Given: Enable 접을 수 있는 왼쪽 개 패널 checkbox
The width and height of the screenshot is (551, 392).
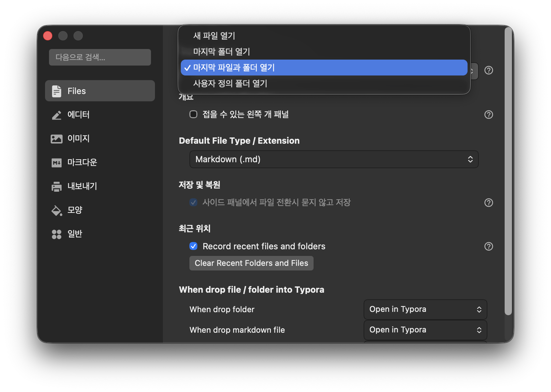Looking at the screenshot, I should click(x=193, y=114).
